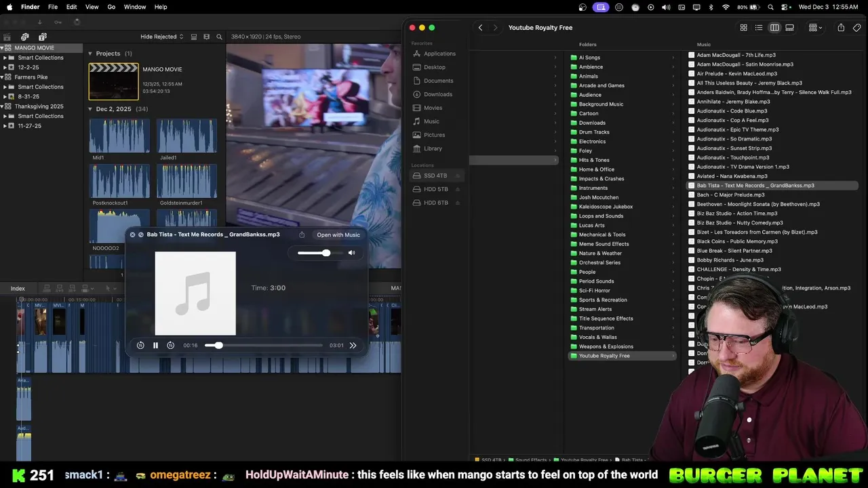The width and height of the screenshot is (868, 488).
Task: Expand Drum Tracks folder chevron
Action: [673, 132]
